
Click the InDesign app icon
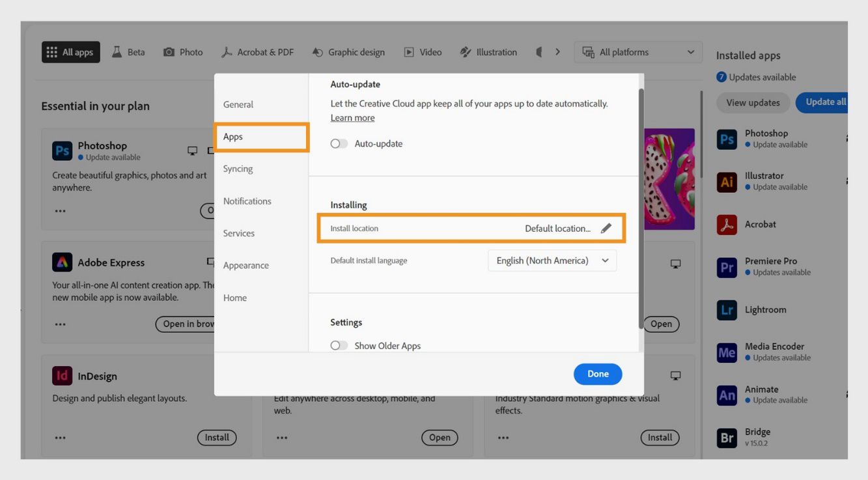point(63,376)
